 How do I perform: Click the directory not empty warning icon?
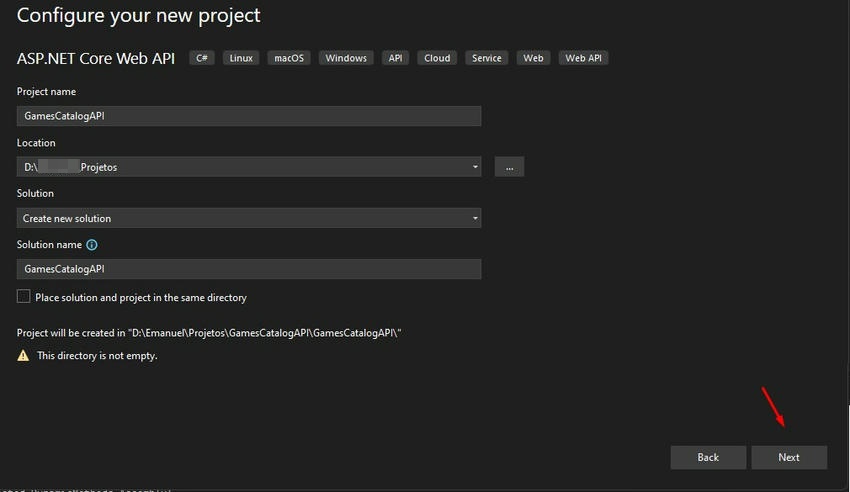[23, 355]
